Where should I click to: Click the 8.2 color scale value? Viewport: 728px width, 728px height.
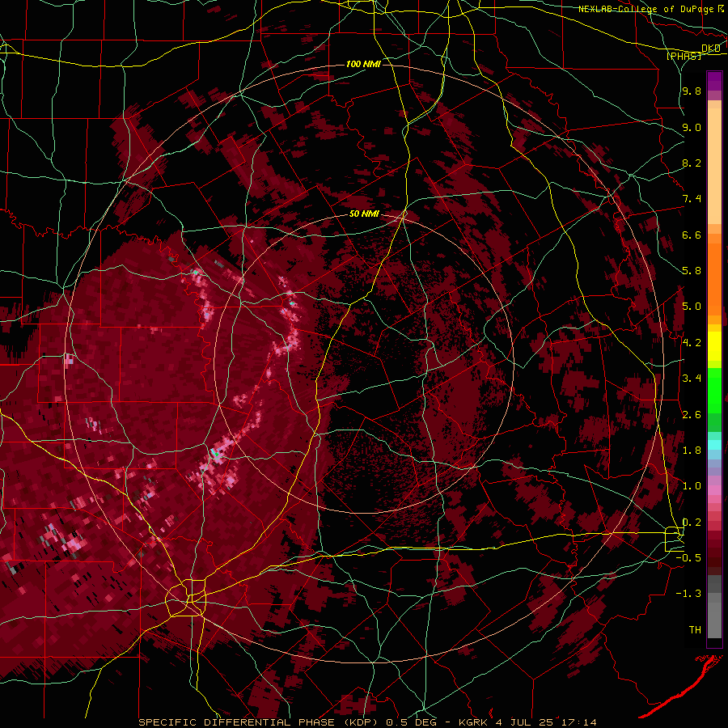click(x=692, y=163)
